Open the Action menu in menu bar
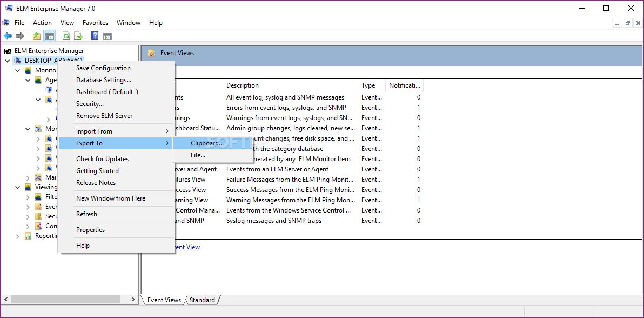 pos(42,23)
